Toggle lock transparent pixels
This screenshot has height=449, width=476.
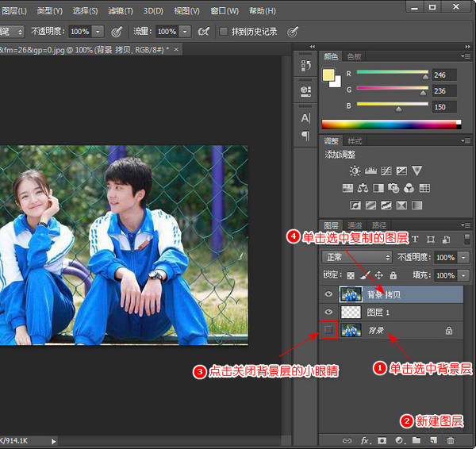[351, 275]
